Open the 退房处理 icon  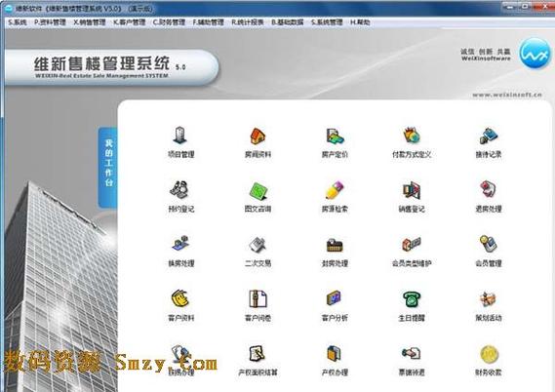(488, 188)
